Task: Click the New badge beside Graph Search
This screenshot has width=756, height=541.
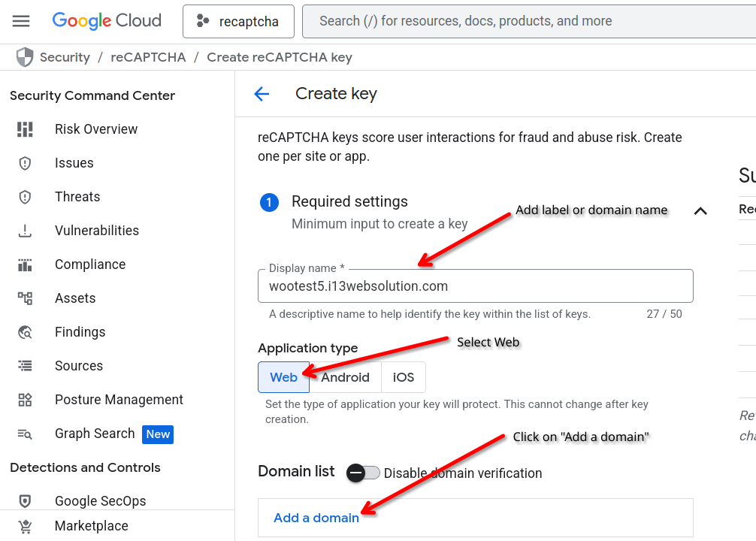Action: point(158,434)
